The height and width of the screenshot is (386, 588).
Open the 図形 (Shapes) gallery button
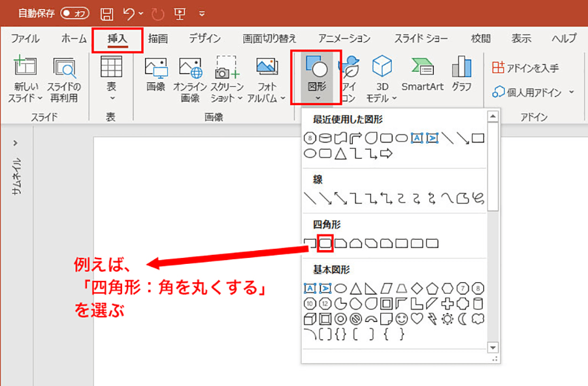click(x=316, y=77)
